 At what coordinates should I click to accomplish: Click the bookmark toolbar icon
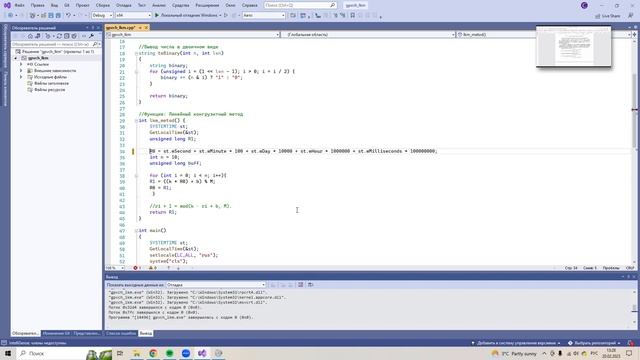pyautogui.click(x=353, y=15)
